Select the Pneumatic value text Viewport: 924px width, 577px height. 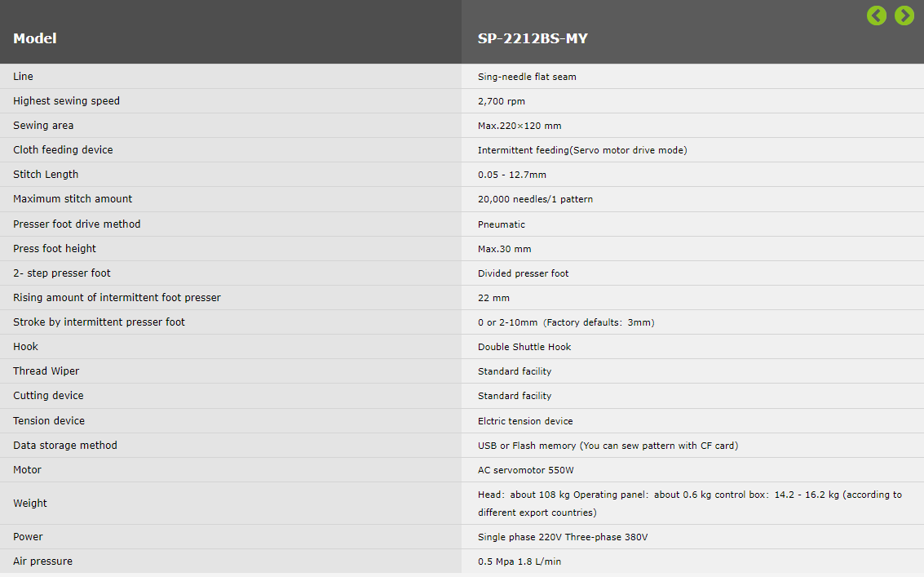(x=502, y=224)
